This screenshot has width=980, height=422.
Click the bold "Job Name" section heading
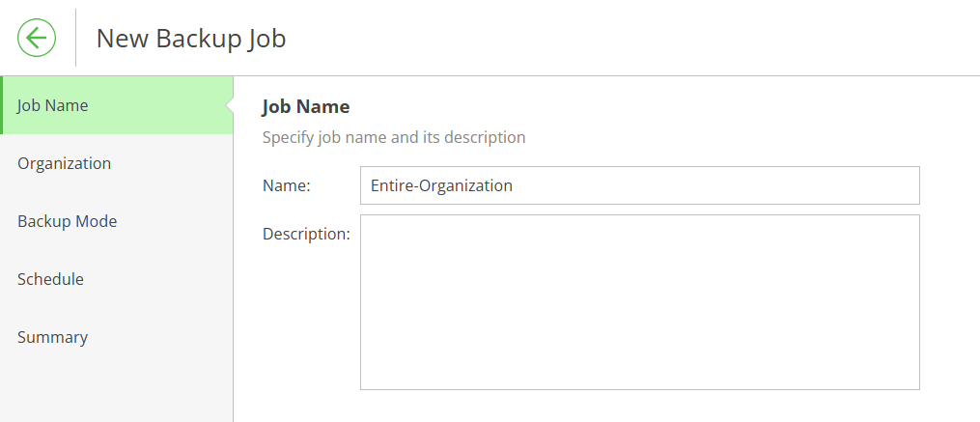tap(306, 107)
